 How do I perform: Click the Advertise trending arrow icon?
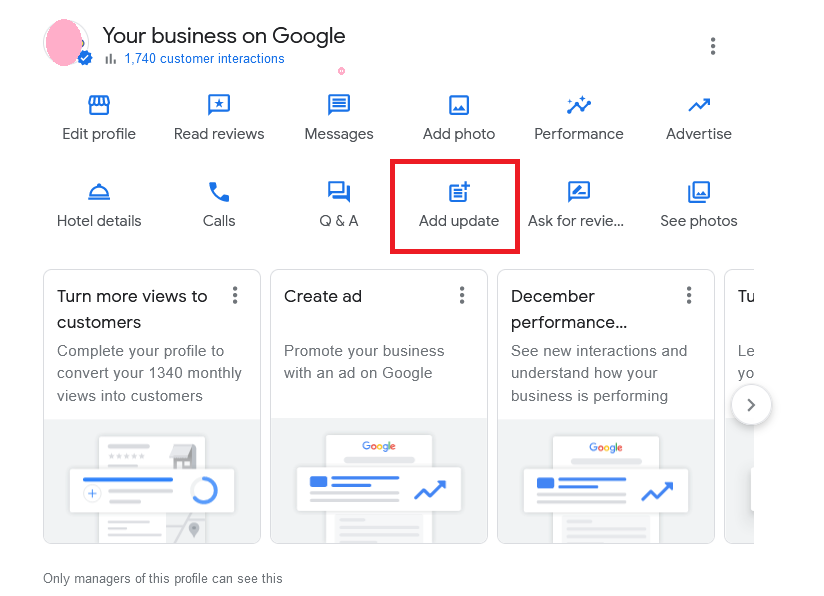coord(699,106)
